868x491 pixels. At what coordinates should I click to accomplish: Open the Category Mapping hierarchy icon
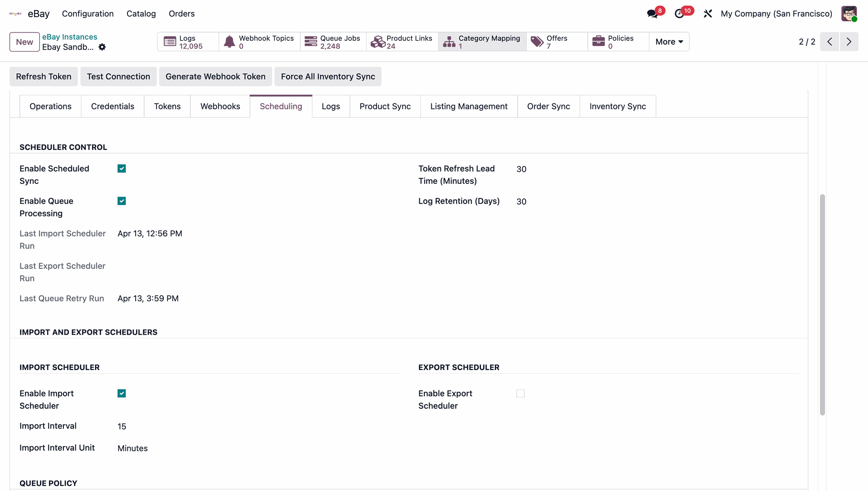[x=449, y=42]
